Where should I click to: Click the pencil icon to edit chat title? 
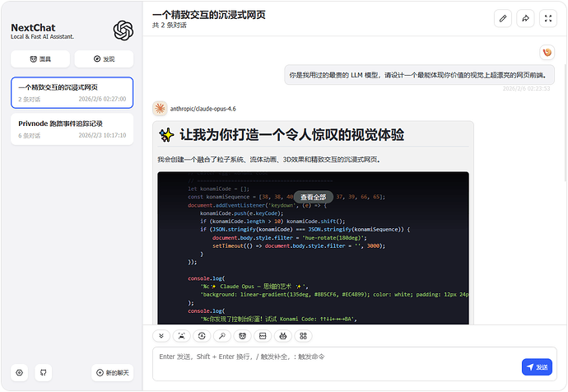click(x=503, y=18)
